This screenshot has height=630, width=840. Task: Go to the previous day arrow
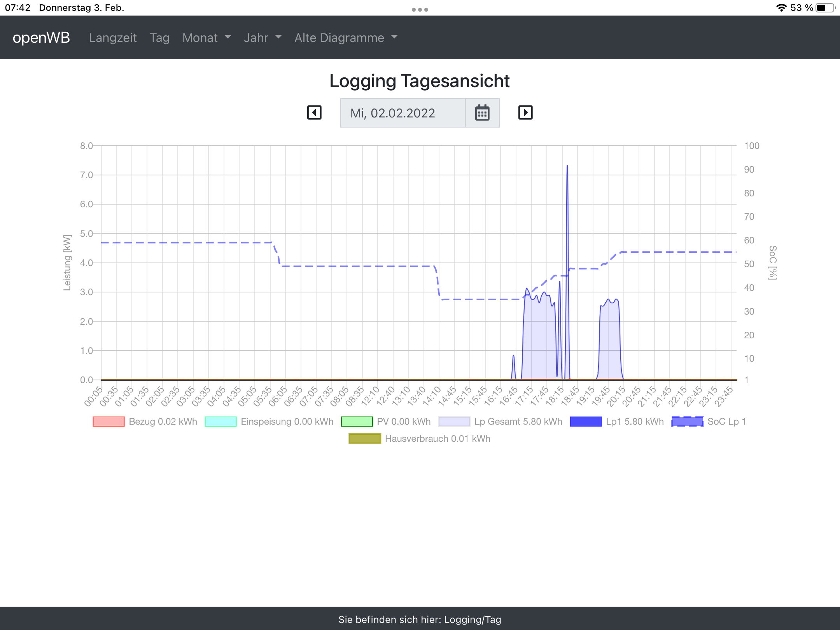(314, 113)
